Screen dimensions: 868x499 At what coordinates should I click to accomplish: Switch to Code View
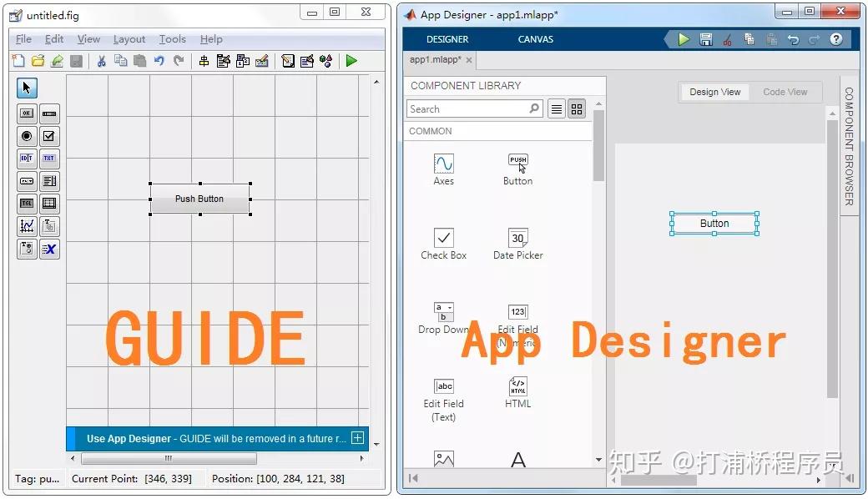(785, 92)
